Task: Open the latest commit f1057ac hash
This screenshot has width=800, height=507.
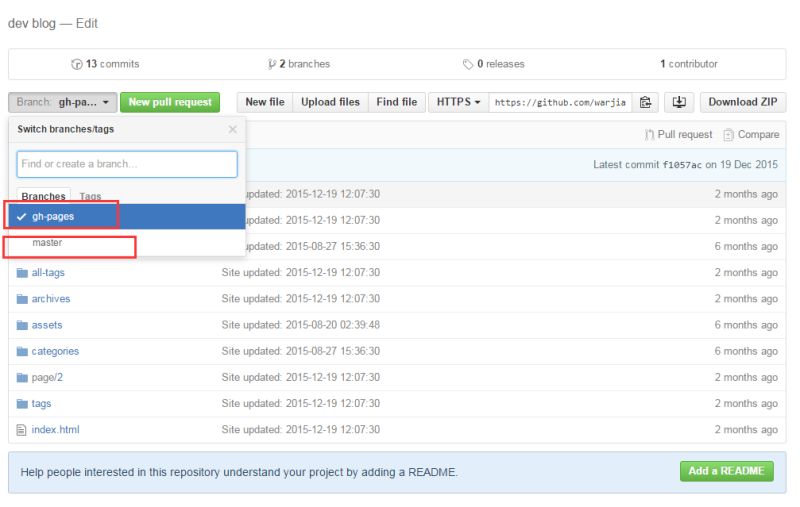Action: (x=682, y=165)
